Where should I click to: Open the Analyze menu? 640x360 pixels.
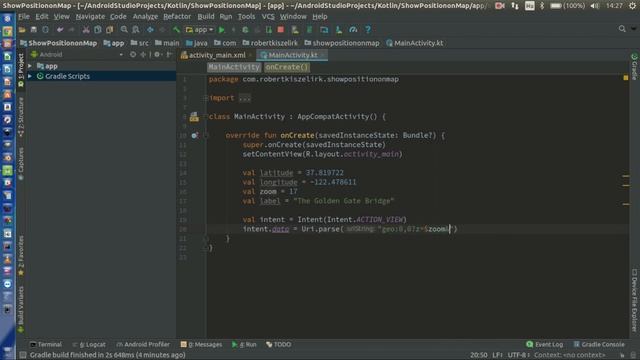click(145, 17)
